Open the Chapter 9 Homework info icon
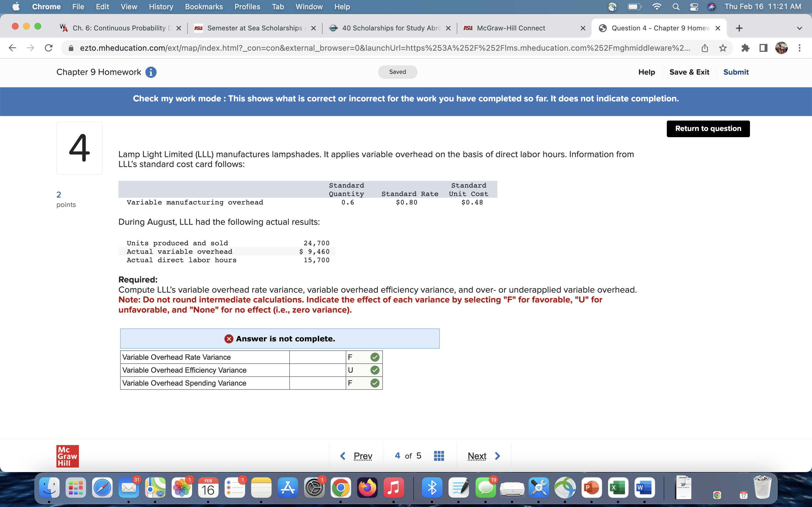 tap(151, 72)
